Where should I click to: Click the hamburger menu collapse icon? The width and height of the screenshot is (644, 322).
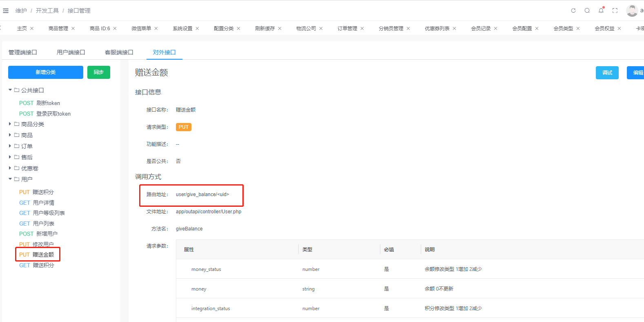coord(6,11)
